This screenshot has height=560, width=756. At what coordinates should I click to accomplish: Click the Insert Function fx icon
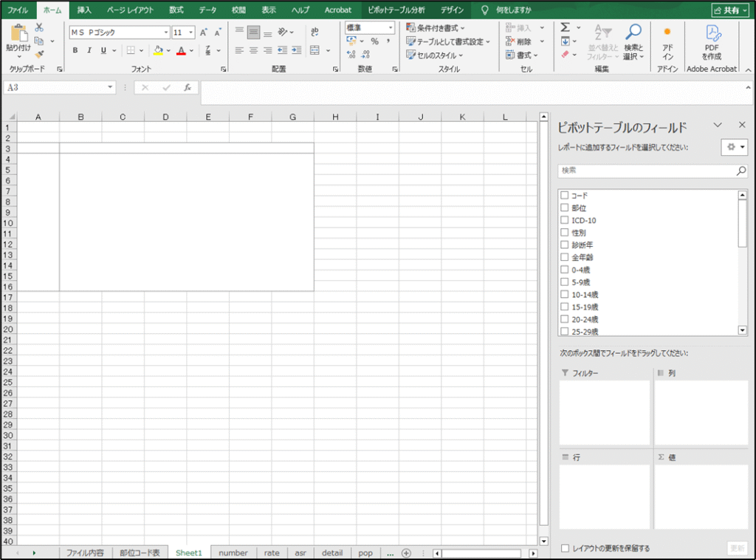click(188, 87)
